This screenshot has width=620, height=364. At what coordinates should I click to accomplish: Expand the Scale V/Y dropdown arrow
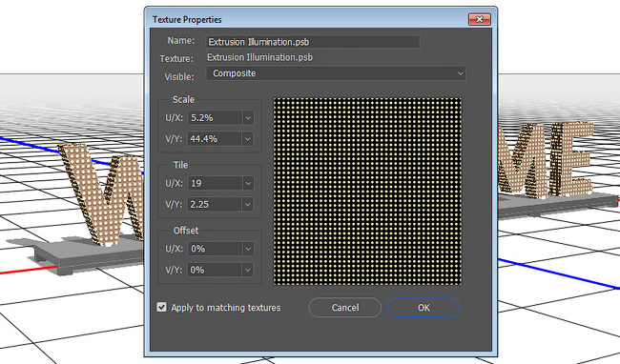point(248,139)
